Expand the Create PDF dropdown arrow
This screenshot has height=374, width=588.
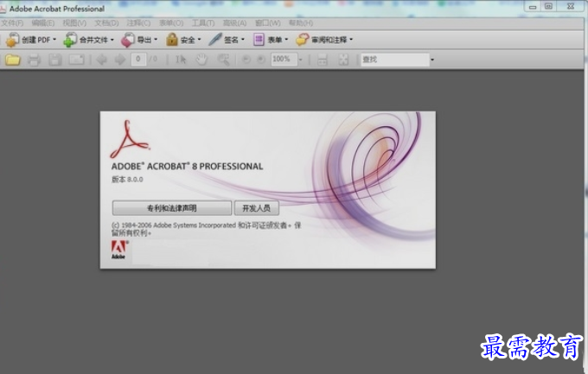(x=54, y=40)
